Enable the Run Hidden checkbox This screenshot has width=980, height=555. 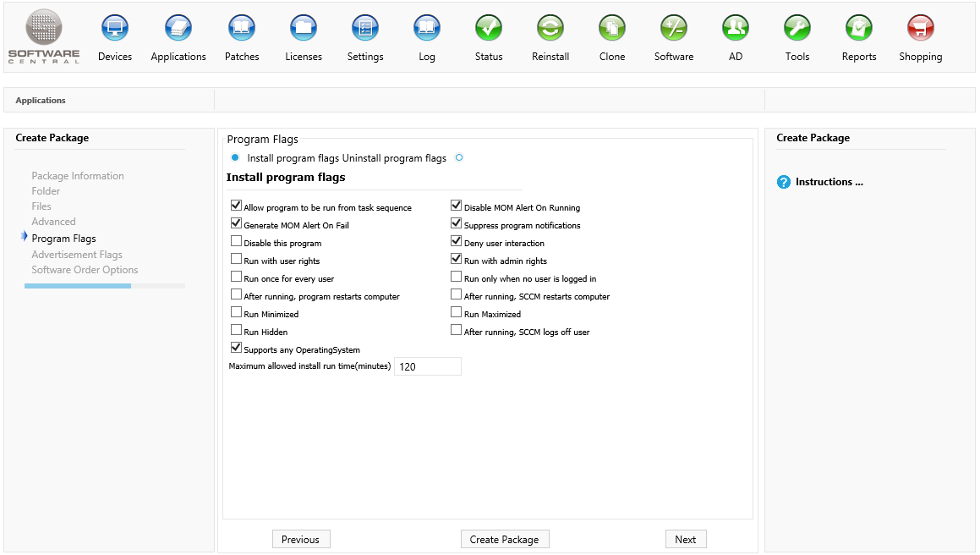237,330
